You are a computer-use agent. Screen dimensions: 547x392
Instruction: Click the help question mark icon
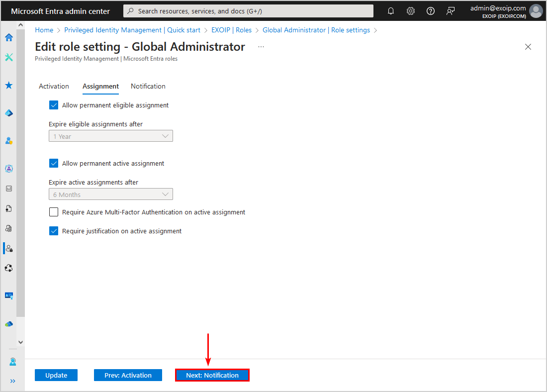coord(431,11)
